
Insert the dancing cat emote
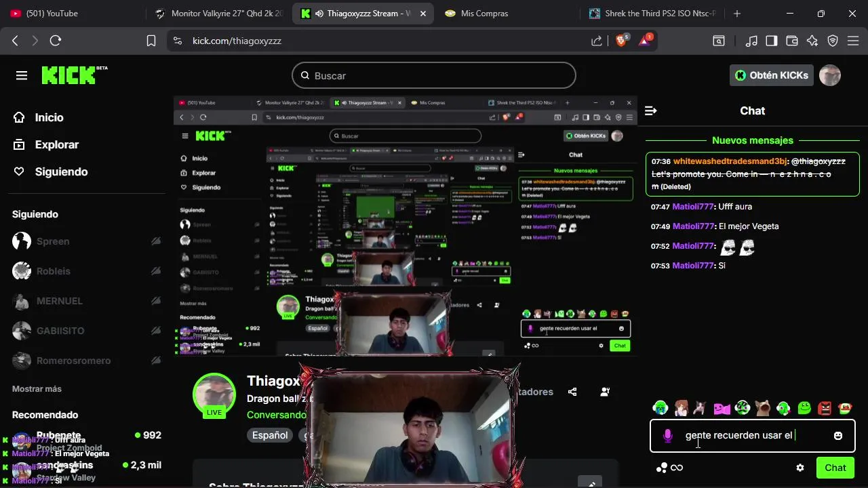point(701,408)
